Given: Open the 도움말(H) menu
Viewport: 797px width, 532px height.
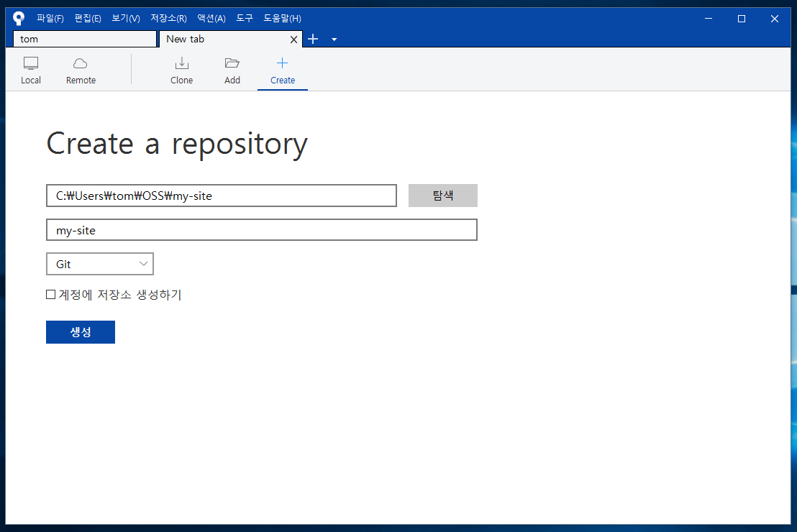Looking at the screenshot, I should (282, 18).
